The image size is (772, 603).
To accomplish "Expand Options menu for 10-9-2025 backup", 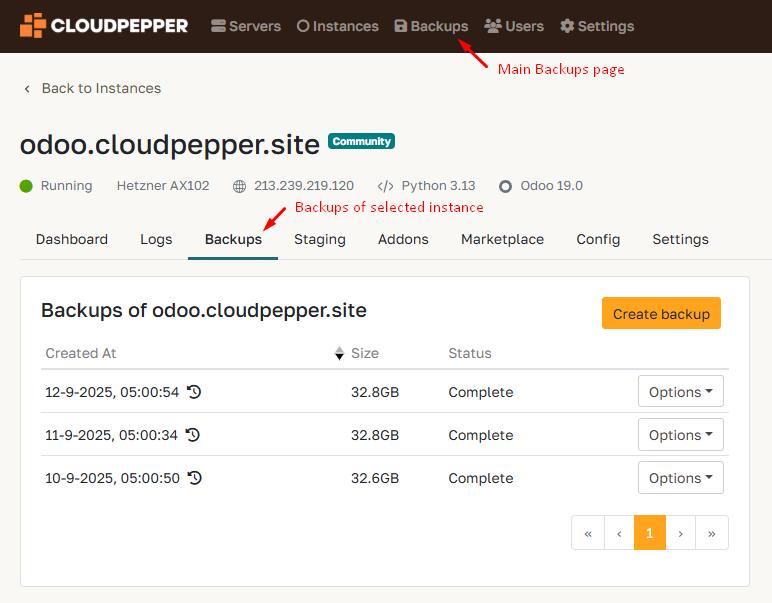I will (680, 478).
